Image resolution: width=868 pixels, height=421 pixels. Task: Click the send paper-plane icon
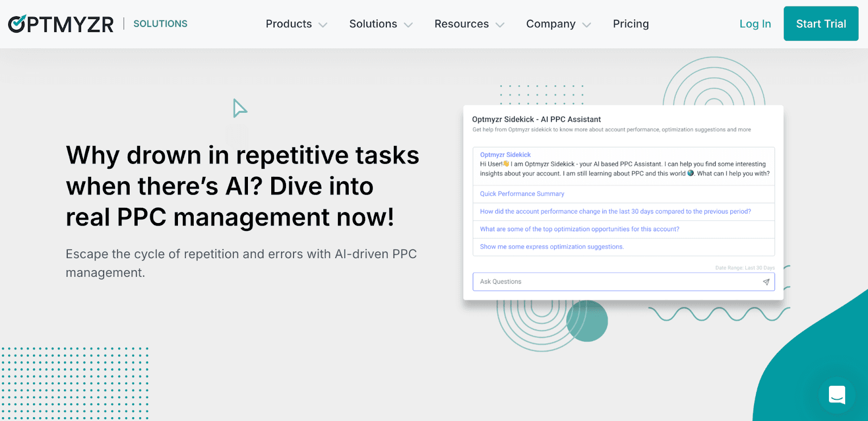[766, 282]
